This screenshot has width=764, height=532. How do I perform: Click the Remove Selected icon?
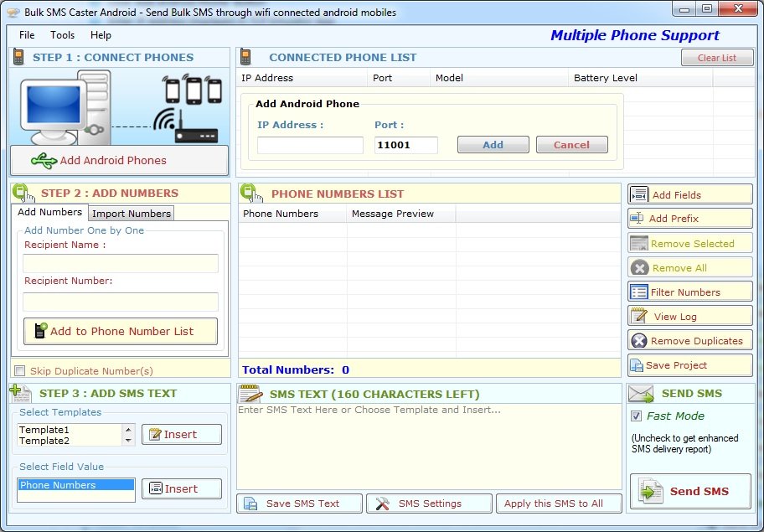tap(639, 243)
